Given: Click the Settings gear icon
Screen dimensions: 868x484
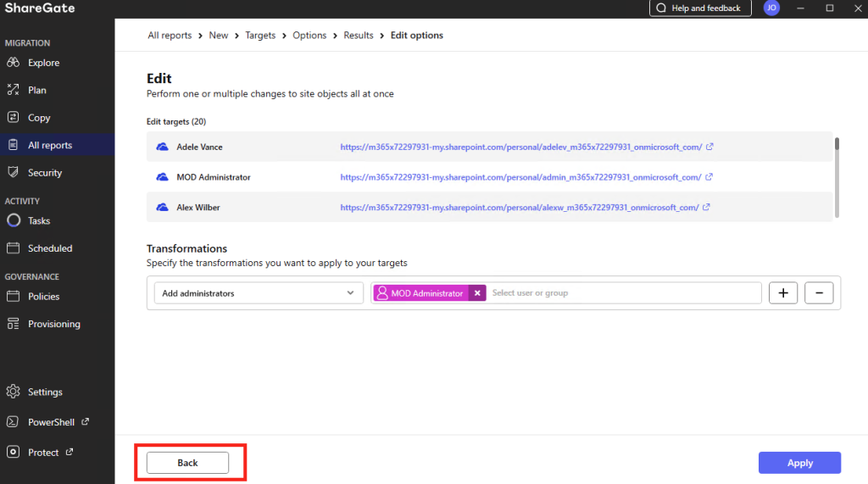Looking at the screenshot, I should click(x=14, y=392).
